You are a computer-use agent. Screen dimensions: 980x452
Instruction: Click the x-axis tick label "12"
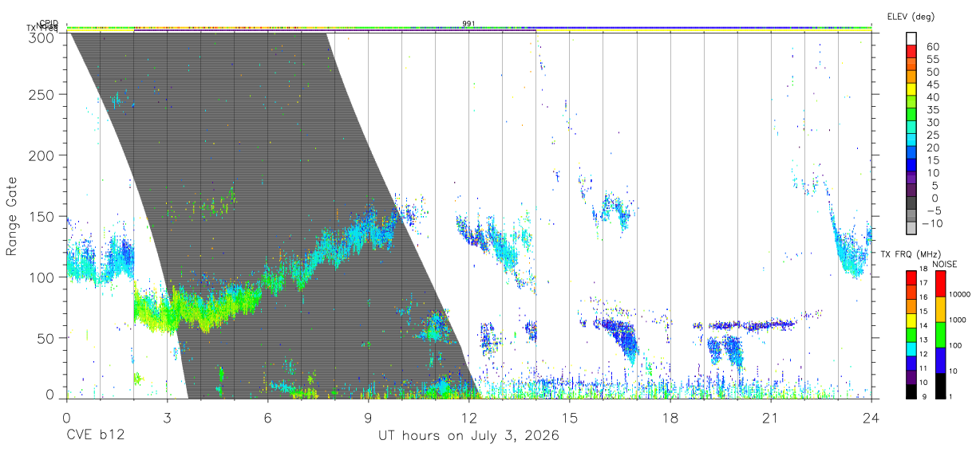469,418
